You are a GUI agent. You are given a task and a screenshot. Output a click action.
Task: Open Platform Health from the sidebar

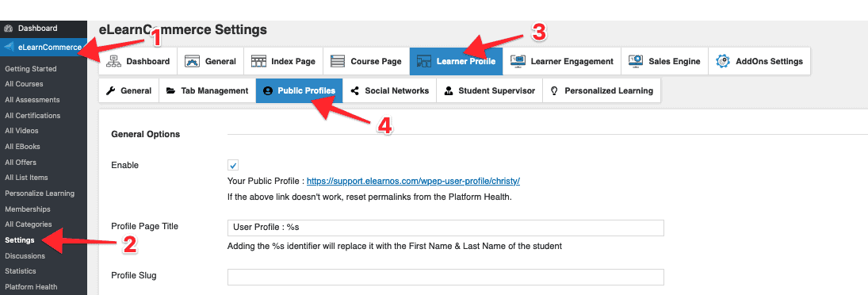pos(31,287)
